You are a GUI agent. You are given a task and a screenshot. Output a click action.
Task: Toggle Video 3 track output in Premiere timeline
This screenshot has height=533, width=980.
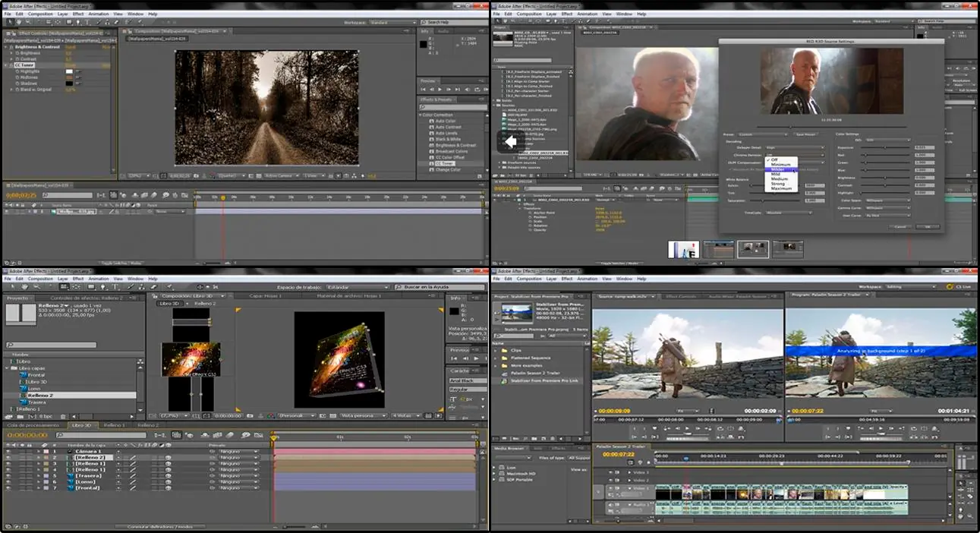610,472
